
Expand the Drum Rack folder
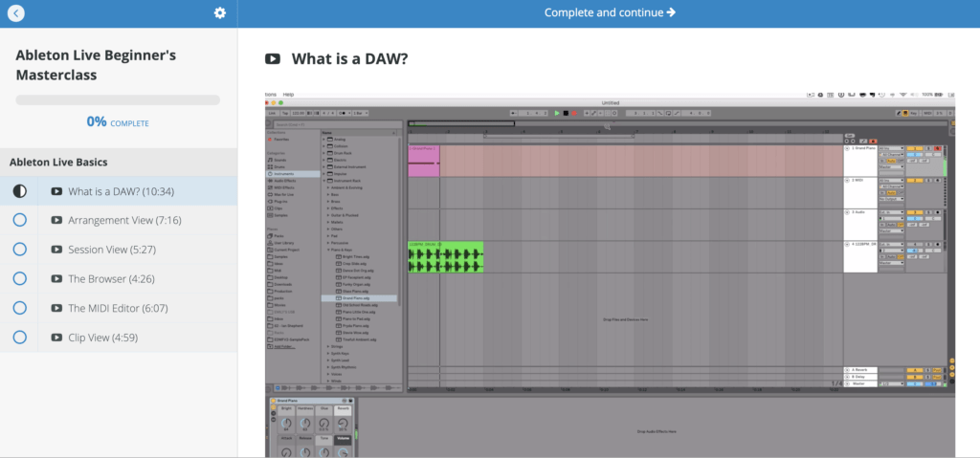[x=323, y=153]
